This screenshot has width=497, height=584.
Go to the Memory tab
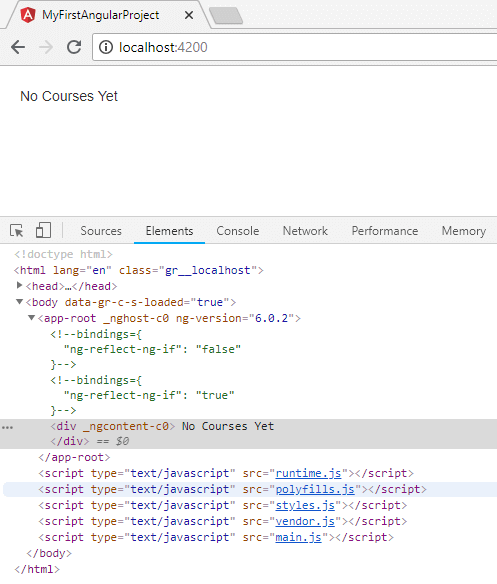point(464,231)
